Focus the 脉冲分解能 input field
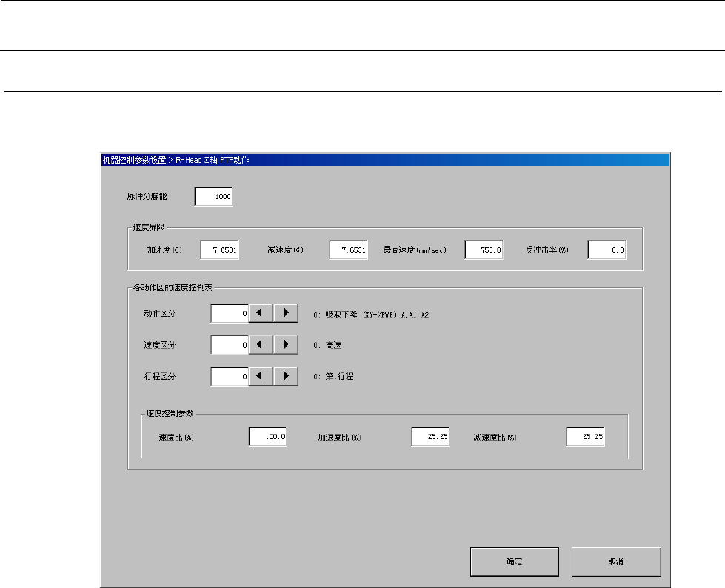This screenshot has width=725, height=588. [x=213, y=196]
